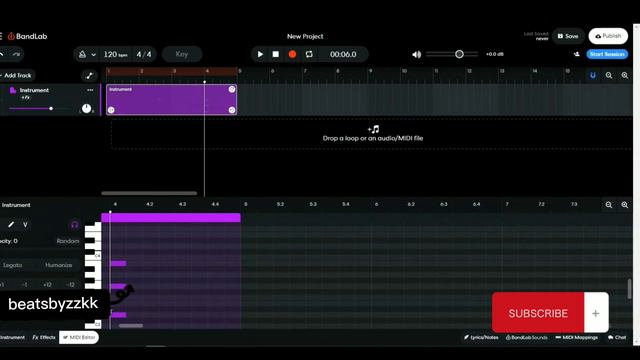Adjust the master volume slider knob
Image resolution: width=640 pixels, height=360 pixels.
click(x=459, y=54)
